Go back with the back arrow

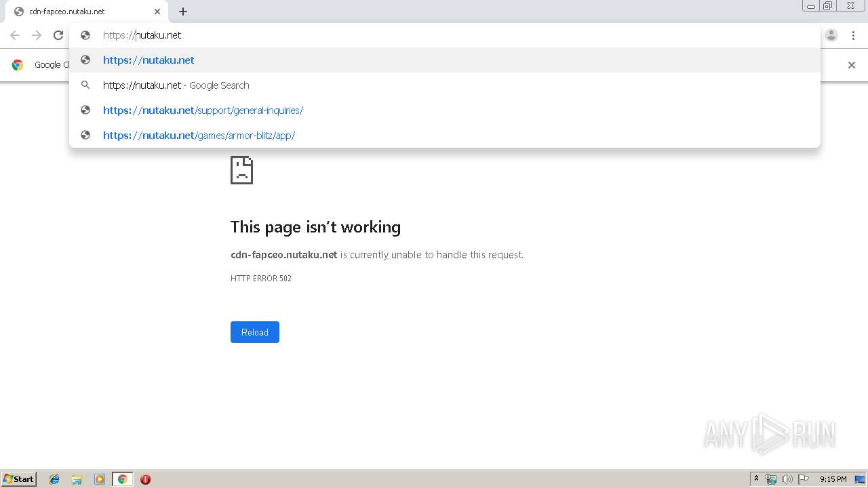tap(15, 35)
